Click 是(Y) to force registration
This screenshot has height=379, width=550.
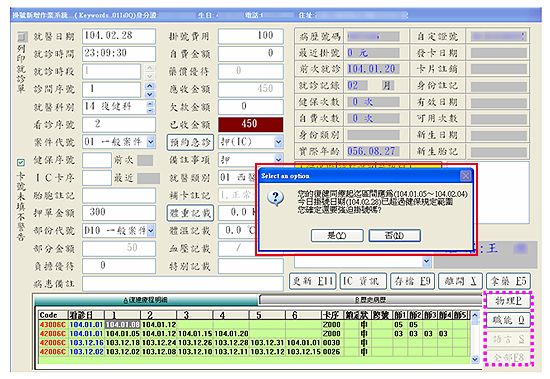click(x=337, y=235)
